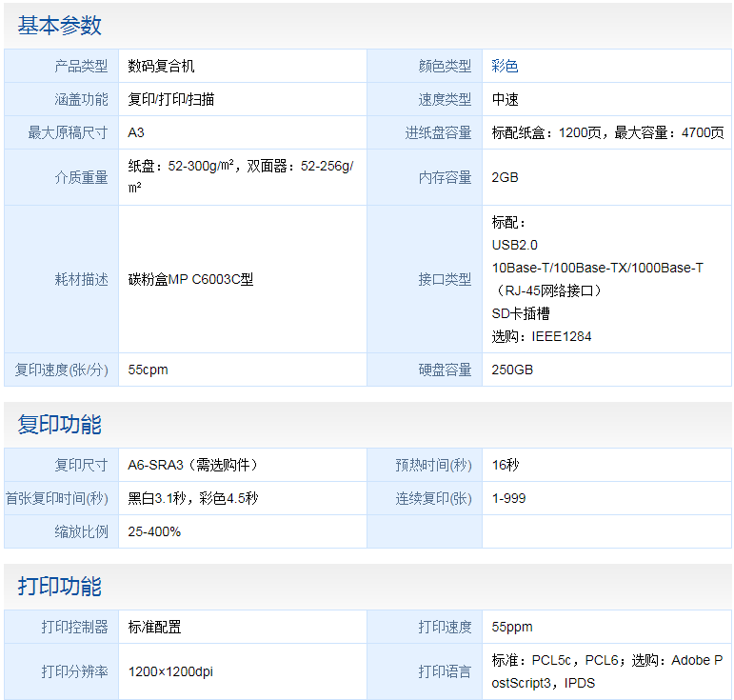The image size is (734, 700).
Task: Click the 55cpm copy speed value
Action: pos(148,370)
